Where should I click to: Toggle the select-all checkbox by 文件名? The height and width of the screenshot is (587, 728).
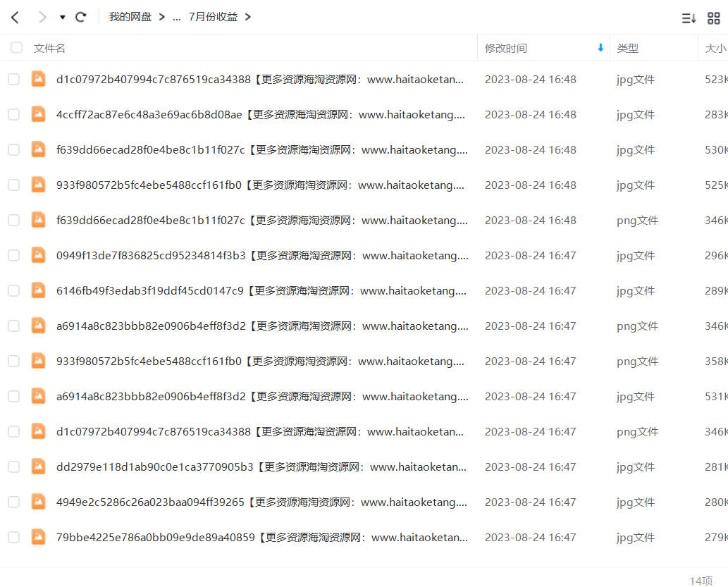pos(16,47)
